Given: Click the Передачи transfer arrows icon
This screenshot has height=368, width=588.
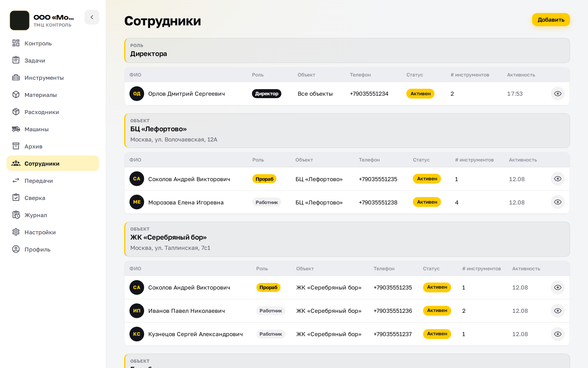Looking at the screenshot, I should click(x=16, y=181).
